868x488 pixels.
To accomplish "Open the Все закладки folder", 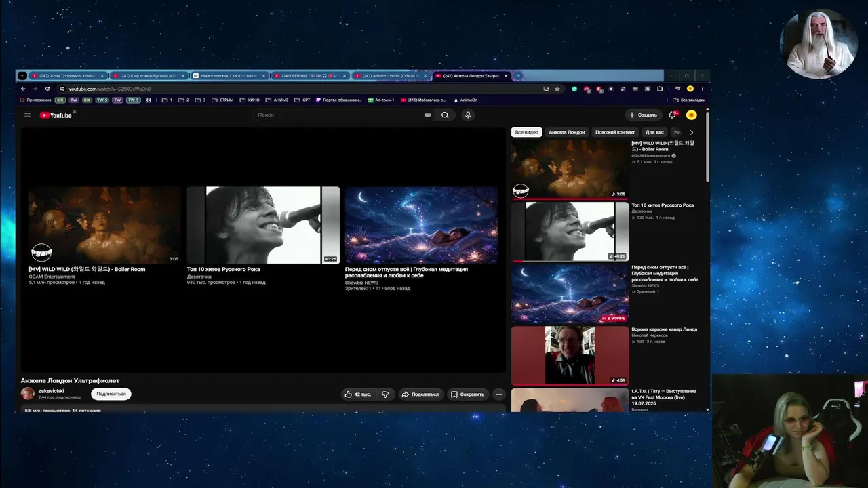I will [x=689, y=100].
